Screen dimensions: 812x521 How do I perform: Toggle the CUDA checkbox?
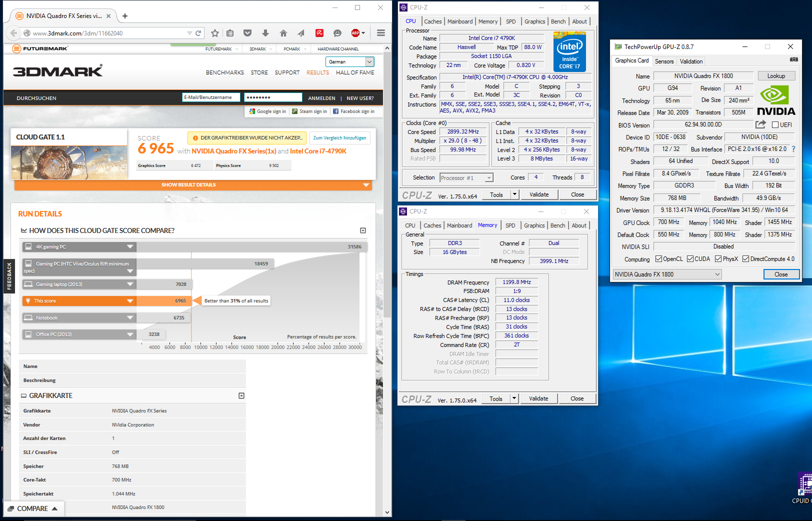[x=690, y=259]
